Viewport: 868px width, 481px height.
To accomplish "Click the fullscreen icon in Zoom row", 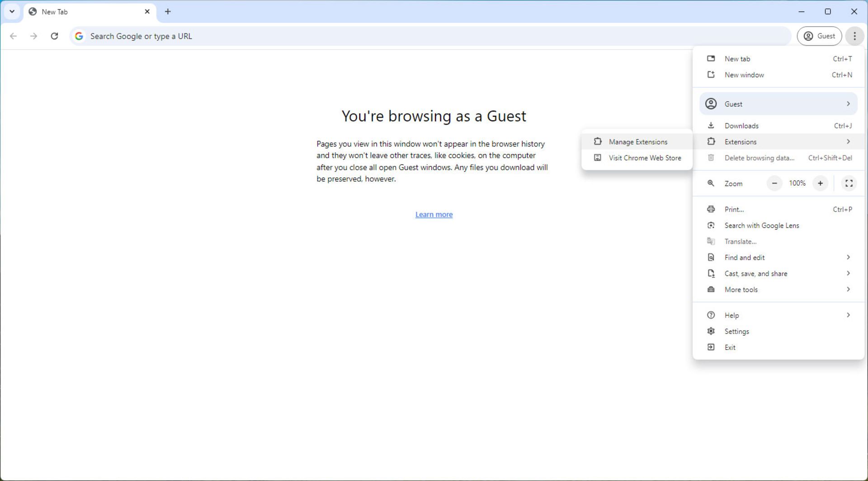I will point(849,183).
